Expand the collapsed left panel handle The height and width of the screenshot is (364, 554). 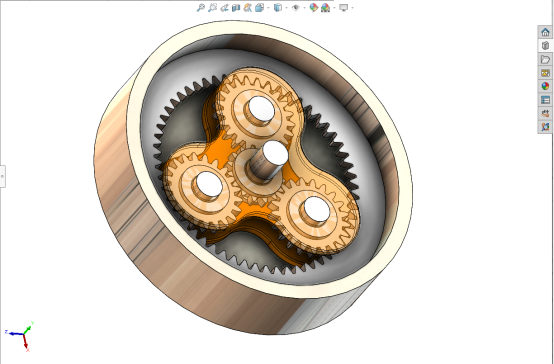point(2,176)
